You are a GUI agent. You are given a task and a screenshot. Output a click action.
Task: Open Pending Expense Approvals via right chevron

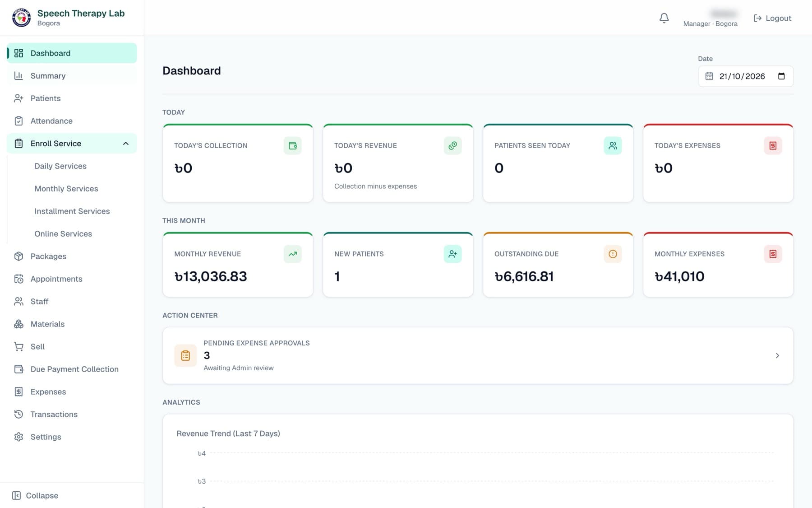[777, 355]
